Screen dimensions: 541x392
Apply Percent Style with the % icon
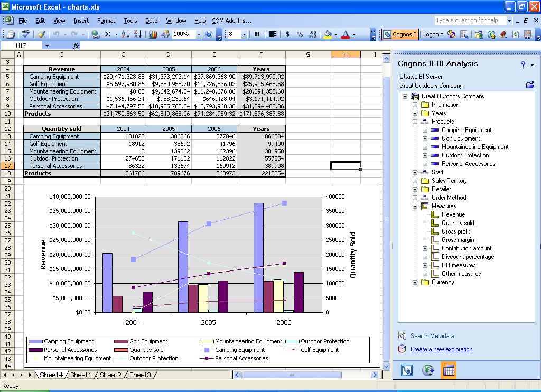(300, 34)
